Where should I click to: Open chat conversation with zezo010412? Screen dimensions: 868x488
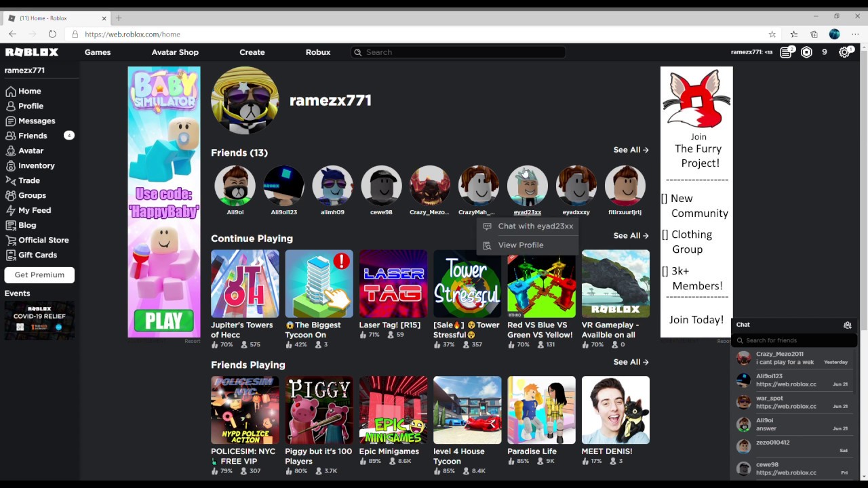793,447
